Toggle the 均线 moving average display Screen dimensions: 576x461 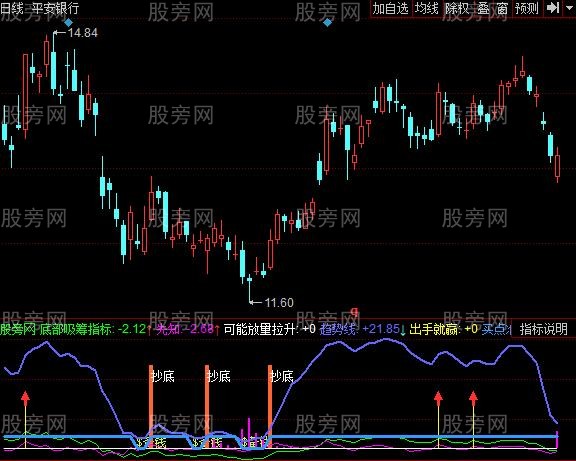(426, 8)
